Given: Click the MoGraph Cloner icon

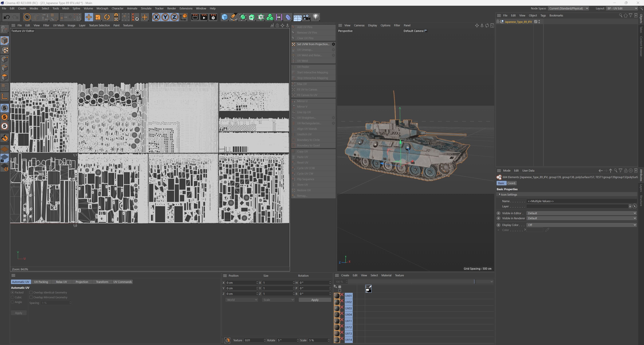Looking at the screenshot, I should click(x=270, y=17).
